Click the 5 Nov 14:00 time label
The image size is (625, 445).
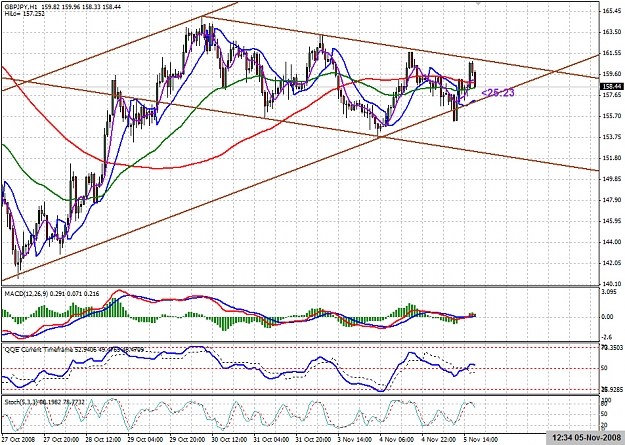point(481,439)
